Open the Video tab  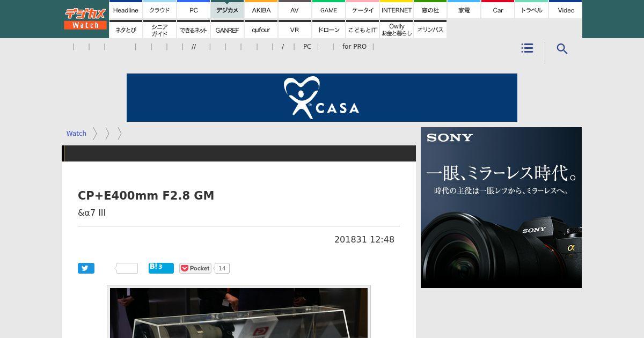point(566,10)
